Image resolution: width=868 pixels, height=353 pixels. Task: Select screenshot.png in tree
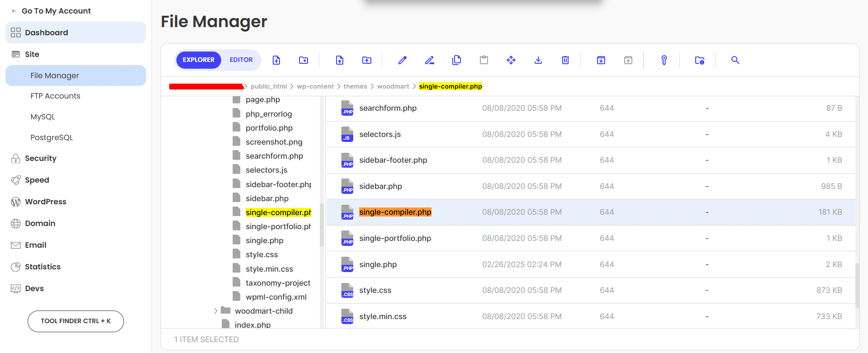pyautogui.click(x=274, y=142)
